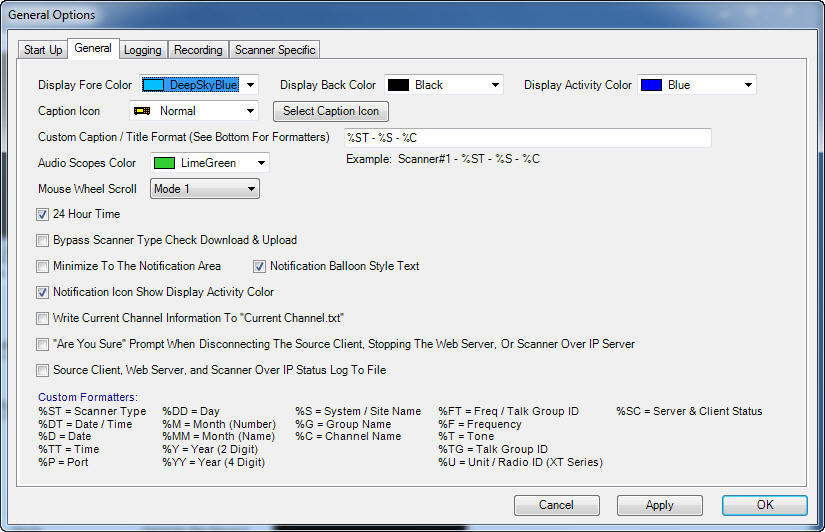
Task: Open the Mouse Wheel Scroll Mode dropdown
Action: coord(205,189)
